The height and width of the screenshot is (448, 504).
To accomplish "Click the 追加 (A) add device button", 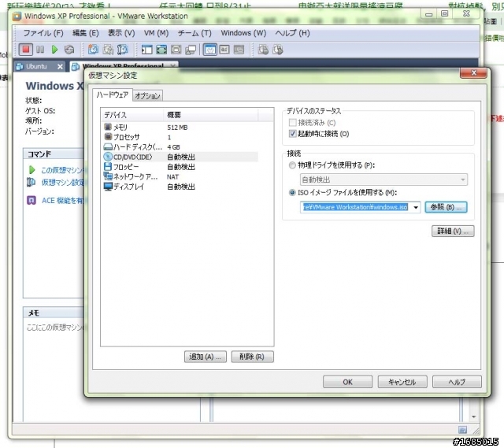I will (x=206, y=357).
